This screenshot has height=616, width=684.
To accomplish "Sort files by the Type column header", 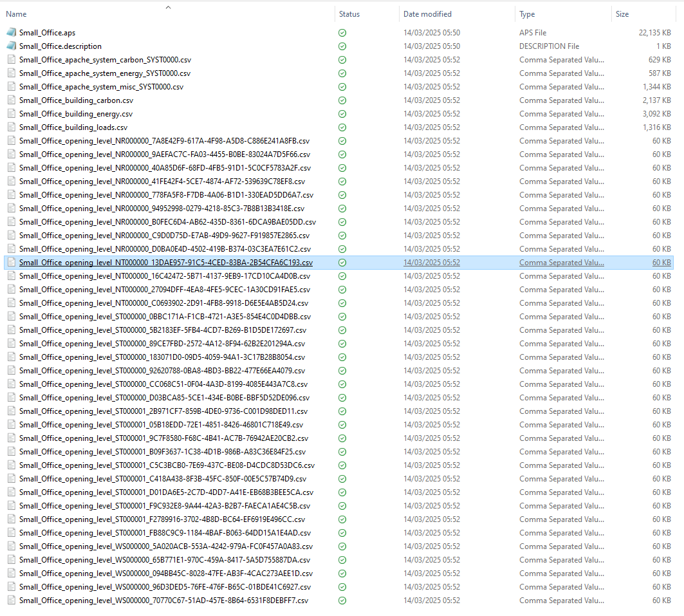I will [527, 14].
